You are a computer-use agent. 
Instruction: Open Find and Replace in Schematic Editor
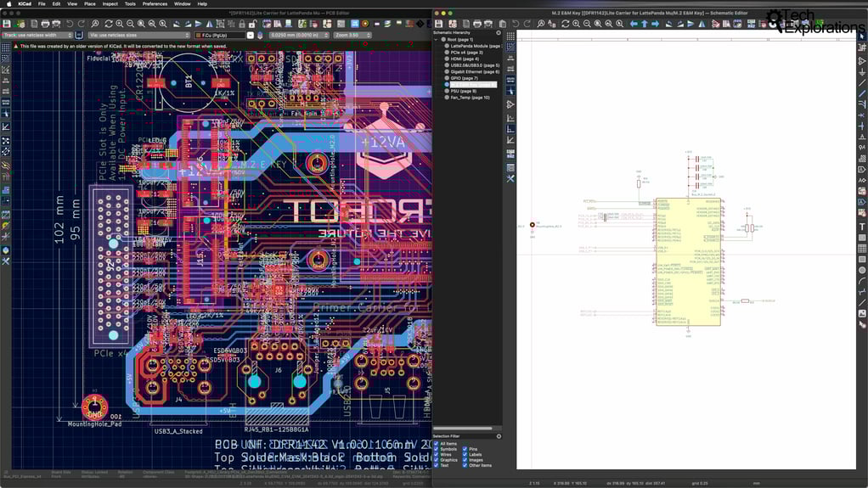click(551, 24)
